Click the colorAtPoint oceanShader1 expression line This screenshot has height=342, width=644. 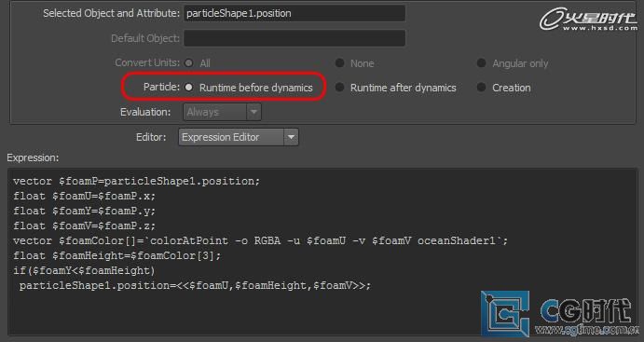260,240
